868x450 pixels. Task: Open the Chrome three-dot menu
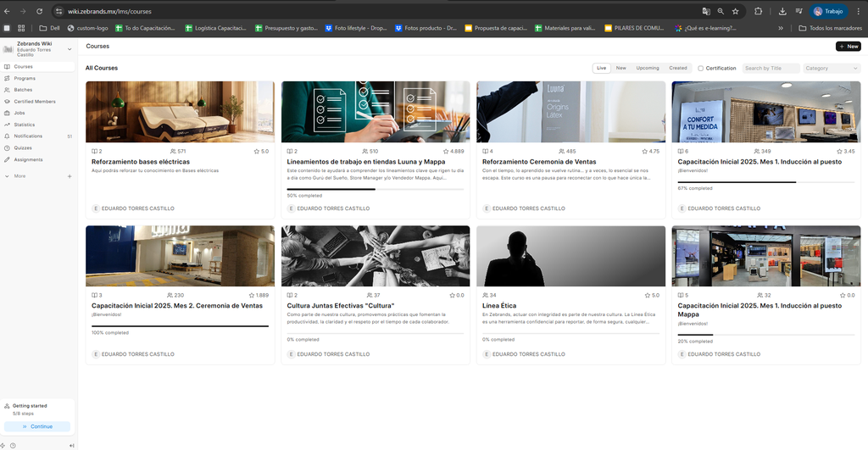859,11
